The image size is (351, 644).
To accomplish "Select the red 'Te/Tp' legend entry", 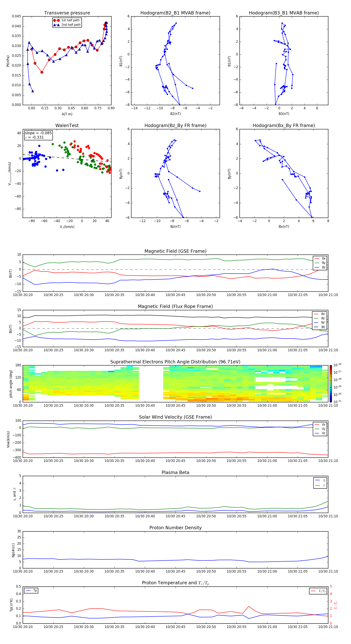I will (318, 591).
